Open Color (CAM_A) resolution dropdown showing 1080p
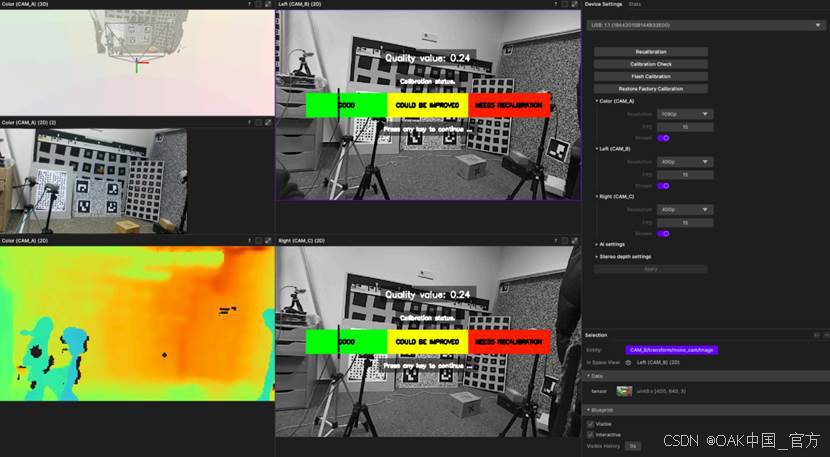 pos(685,114)
